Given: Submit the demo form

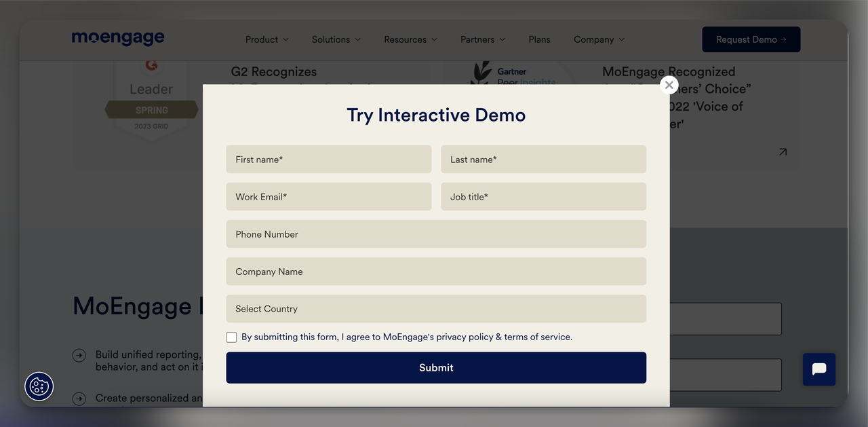Looking at the screenshot, I should [x=436, y=367].
